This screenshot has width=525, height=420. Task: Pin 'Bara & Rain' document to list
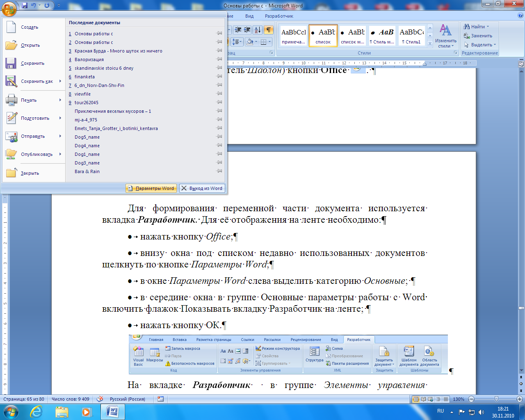[219, 171]
